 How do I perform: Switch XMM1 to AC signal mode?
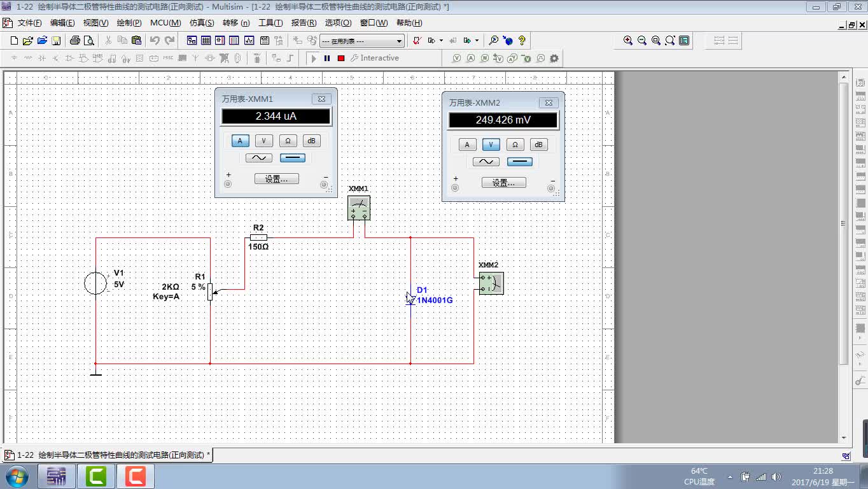(258, 158)
